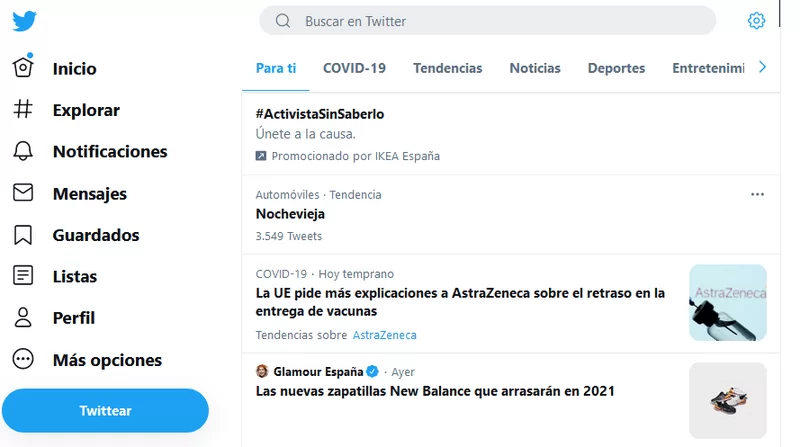Screen dimensions: 800x447
Task: Open the New Balance sneakers thumbnail
Action: (x=728, y=401)
